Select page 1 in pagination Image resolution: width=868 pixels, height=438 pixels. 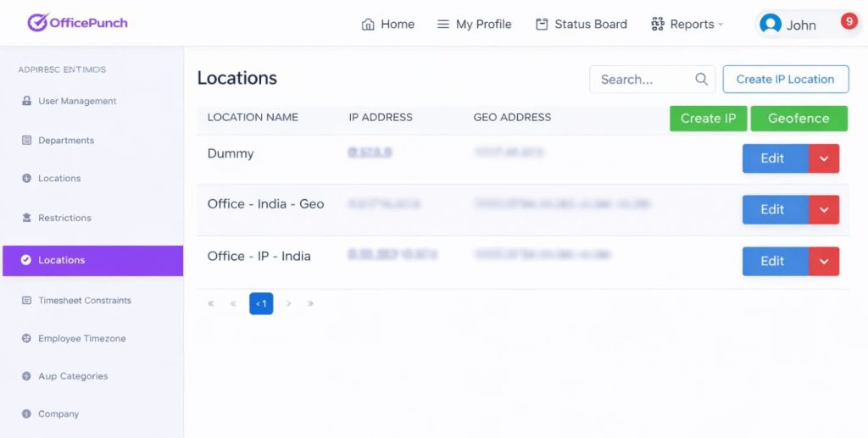point(261,303)
